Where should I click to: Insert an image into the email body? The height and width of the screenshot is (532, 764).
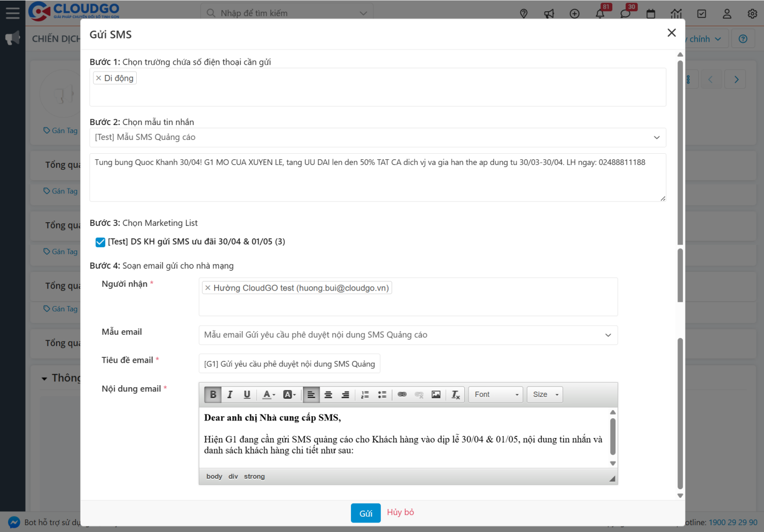pos(436,394)
